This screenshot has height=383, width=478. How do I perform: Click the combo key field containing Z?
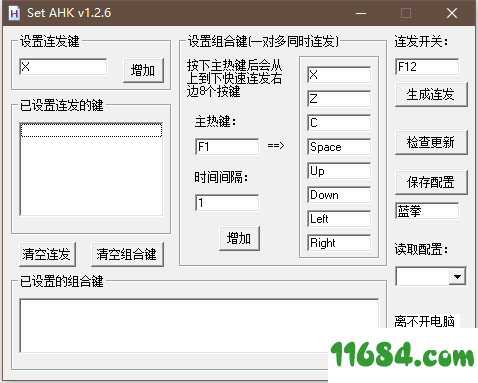point(339,99)
